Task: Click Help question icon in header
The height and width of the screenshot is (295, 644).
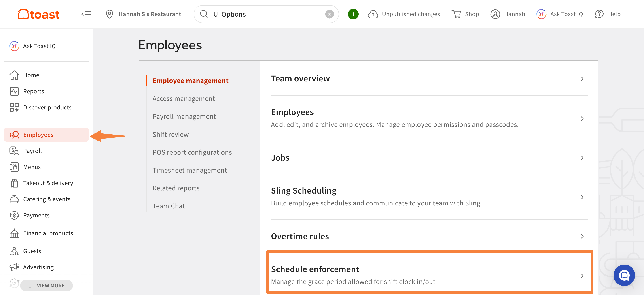Action: click(x=599, y=14)
